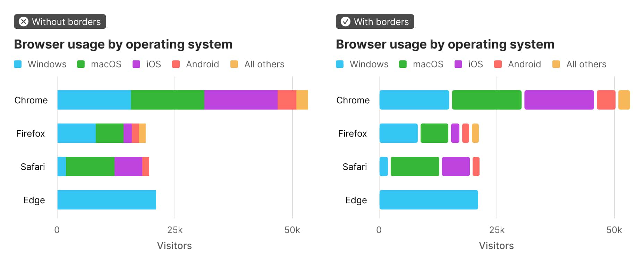The height and width of the screenshot is (265, 644).
Task: Click macOS legend swatch in left chart
Action: (81, 64)
